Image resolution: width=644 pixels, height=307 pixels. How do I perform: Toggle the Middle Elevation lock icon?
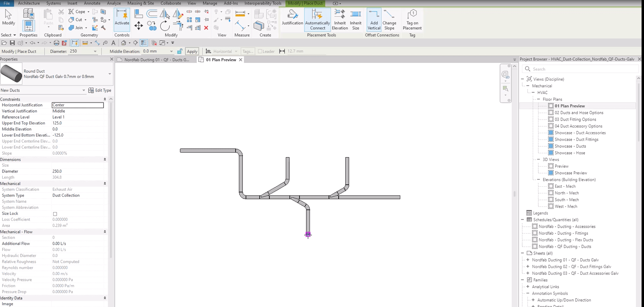click(179, 51)
